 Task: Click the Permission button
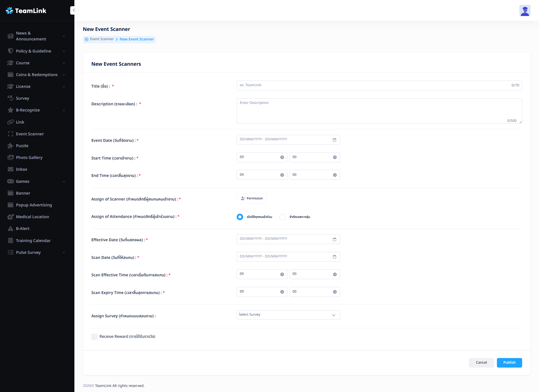coord(252,199)
